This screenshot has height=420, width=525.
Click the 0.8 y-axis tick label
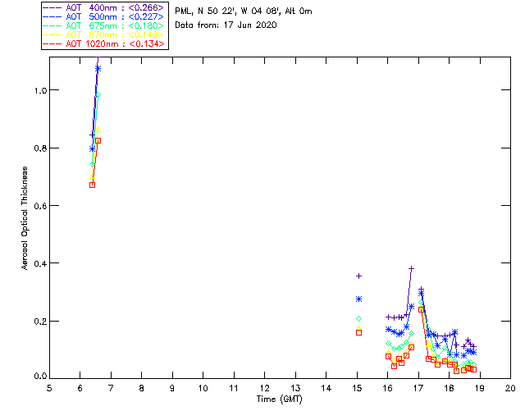click(40, 148)
